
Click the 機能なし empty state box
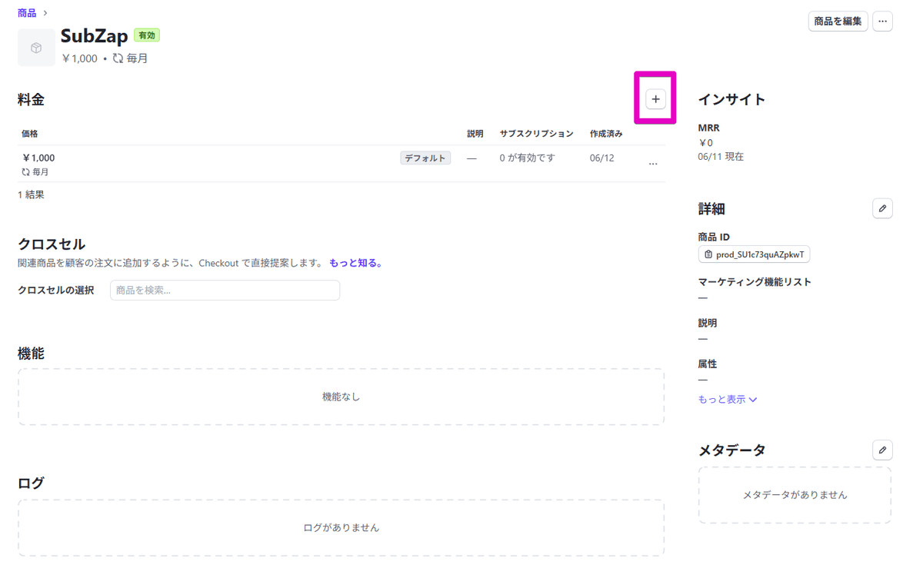(x=341, y=397)
